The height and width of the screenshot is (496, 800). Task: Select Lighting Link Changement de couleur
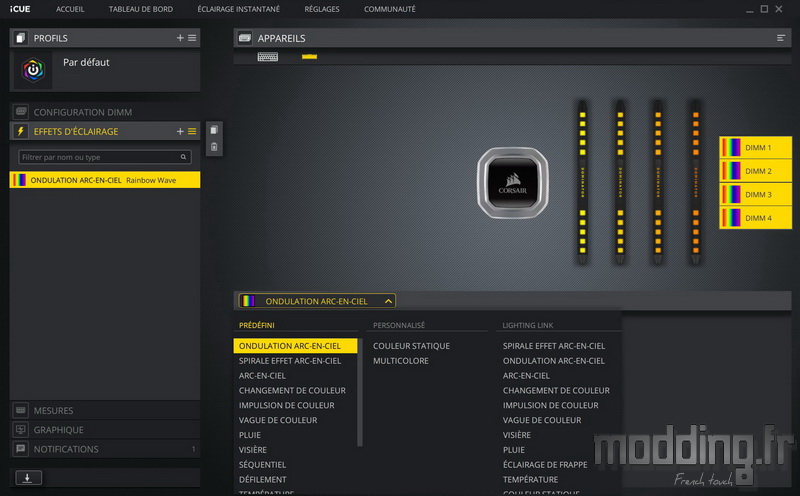click(x=556, y=390)
